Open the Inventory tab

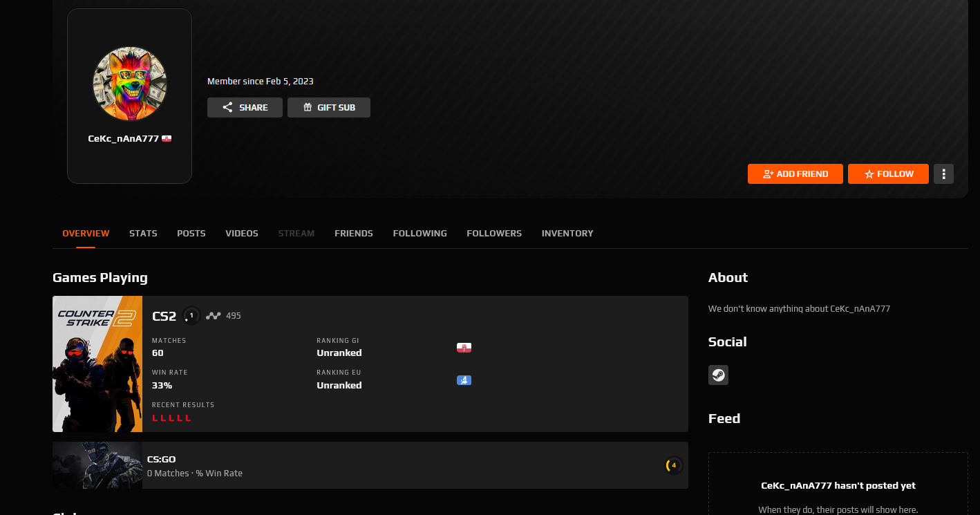tap(567, 234)
